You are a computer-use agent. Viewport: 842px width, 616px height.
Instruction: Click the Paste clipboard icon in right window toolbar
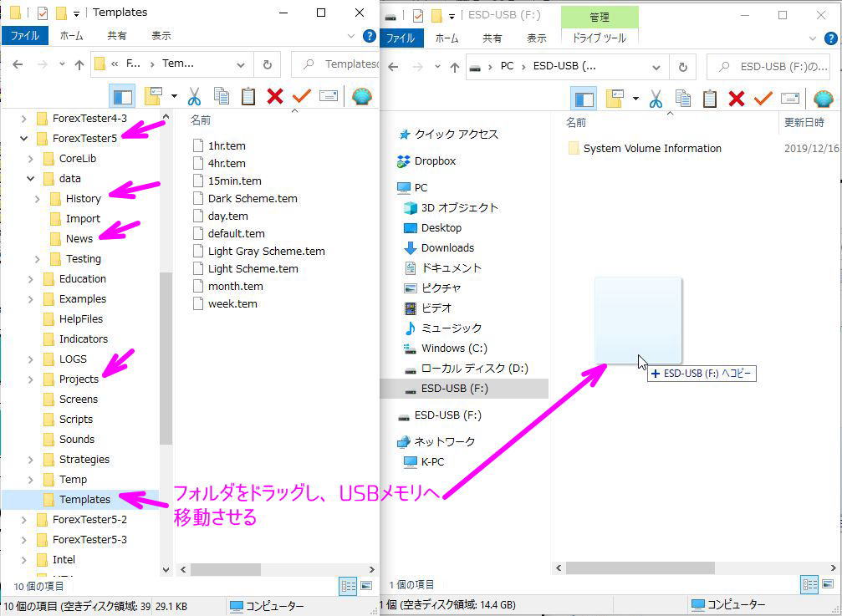click(711, 98)
